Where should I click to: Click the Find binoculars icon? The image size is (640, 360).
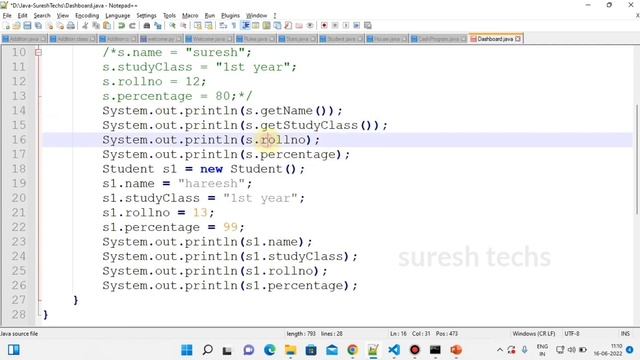[x=147, y=26]
